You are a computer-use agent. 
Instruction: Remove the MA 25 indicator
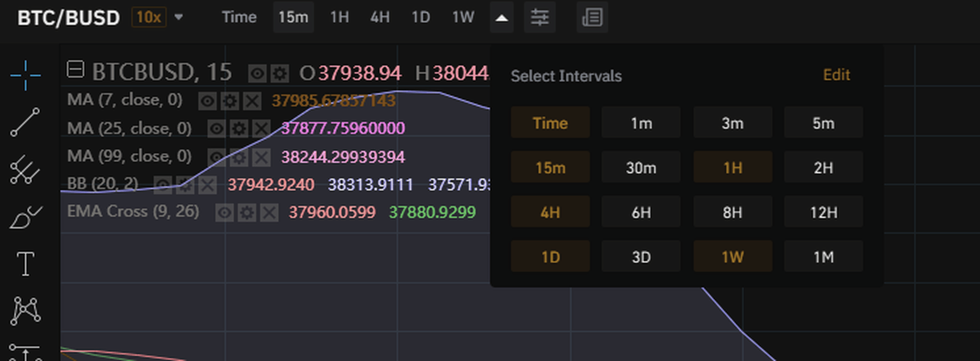tap(261, 129)
